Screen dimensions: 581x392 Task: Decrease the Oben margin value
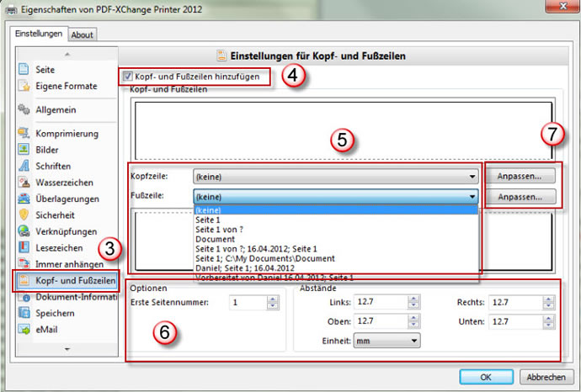tap(413, 325)
